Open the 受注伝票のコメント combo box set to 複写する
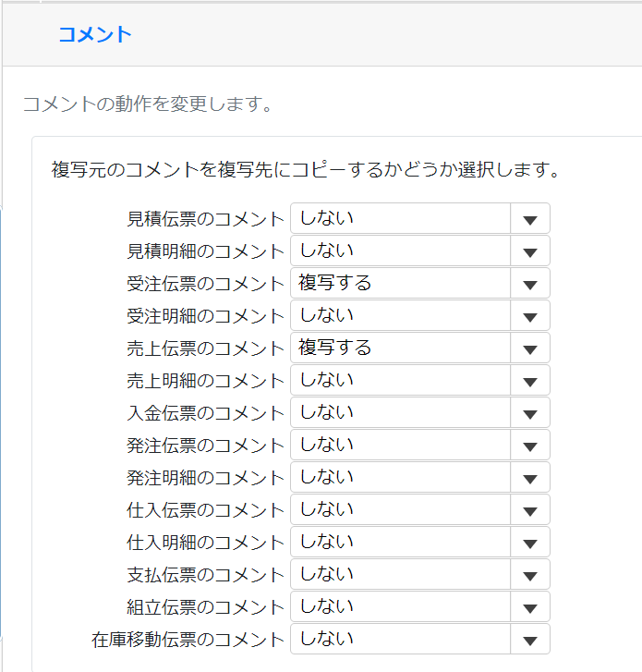The height and width of the screenshot is (672, 642). point(419,283)
